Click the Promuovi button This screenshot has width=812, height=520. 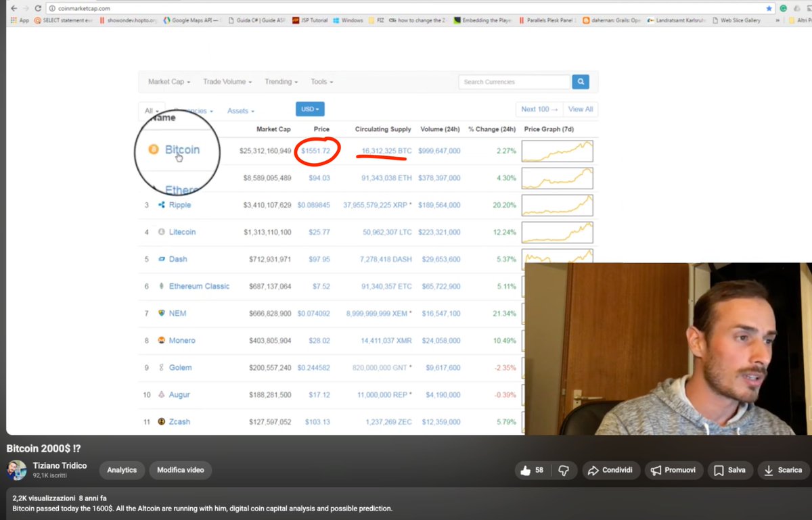tap(673, 470)
